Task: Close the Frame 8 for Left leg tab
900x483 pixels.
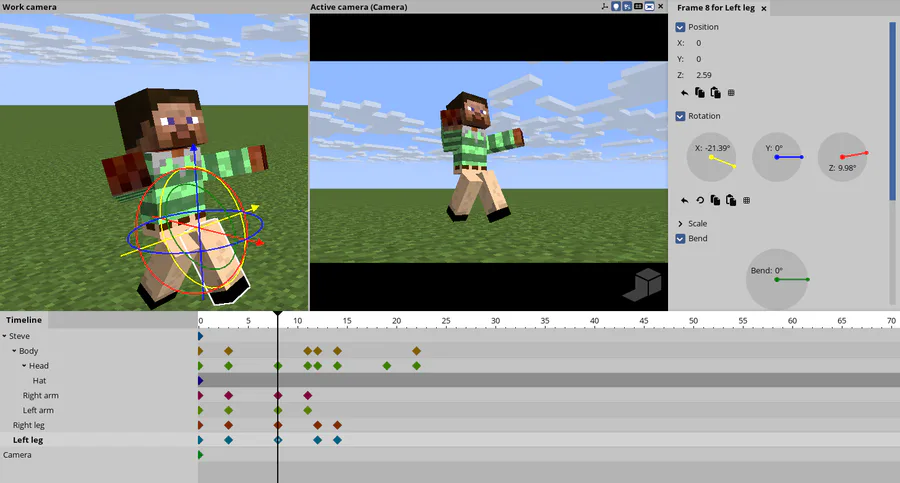Action: [763, 8]
